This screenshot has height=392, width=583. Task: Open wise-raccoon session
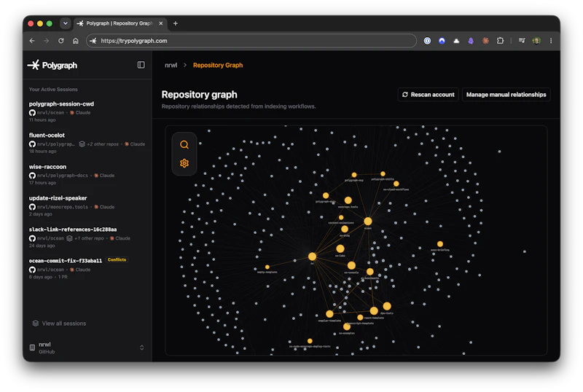[87, 174]
